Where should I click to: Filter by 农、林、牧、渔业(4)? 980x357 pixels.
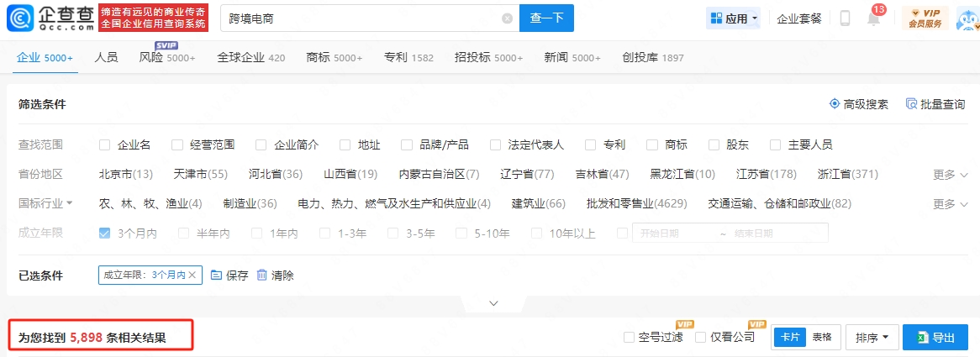(x=150, y=203)
